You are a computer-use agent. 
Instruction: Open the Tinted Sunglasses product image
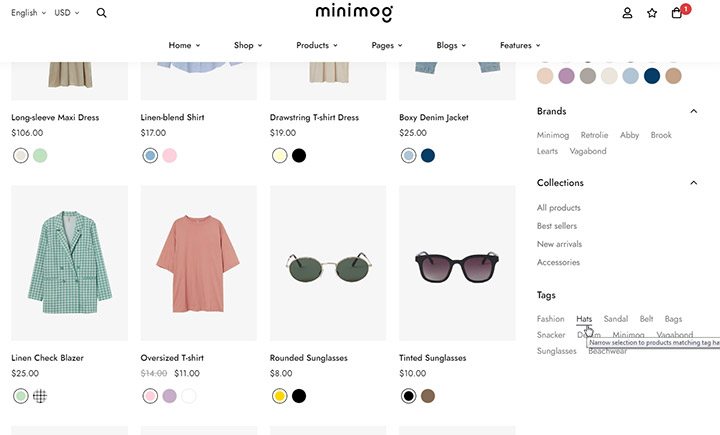click(457, 263)
